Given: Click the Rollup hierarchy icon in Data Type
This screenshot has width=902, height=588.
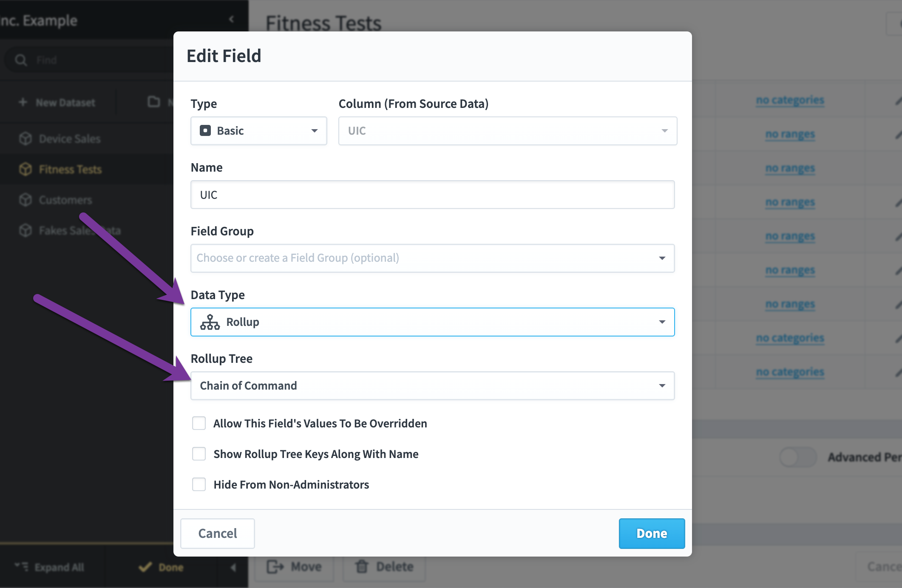Looking at the screenshot, I should pyautogui.click(x=210, y=322).
